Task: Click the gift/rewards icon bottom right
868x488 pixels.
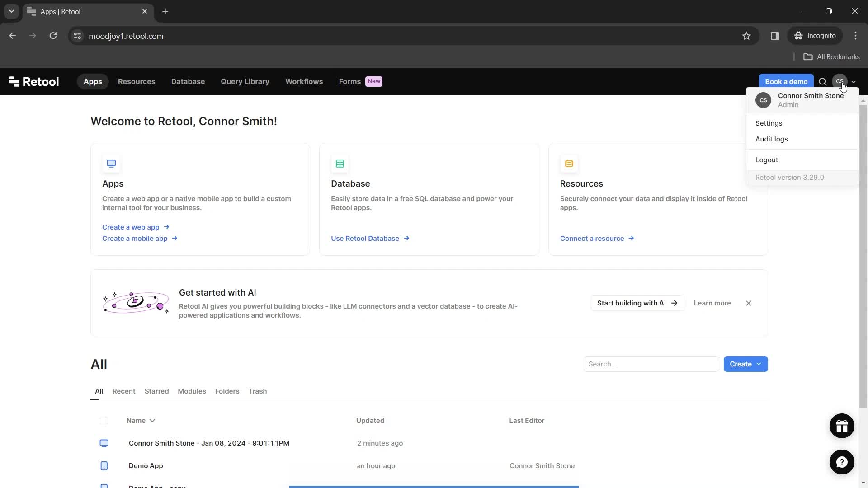Action: coord(841,426)
